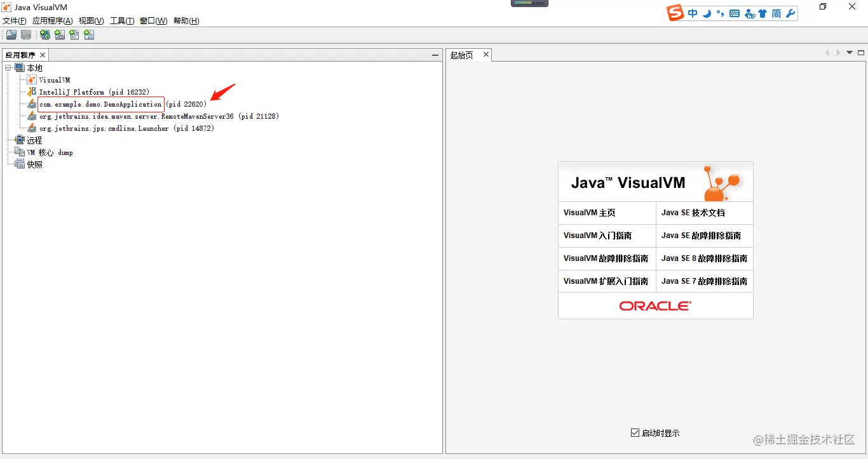Image resolution: width=868 pixels, height=459 pixels.
Task: Open the Java SE 8 故障排除指南 link
Action: point(704,258)
